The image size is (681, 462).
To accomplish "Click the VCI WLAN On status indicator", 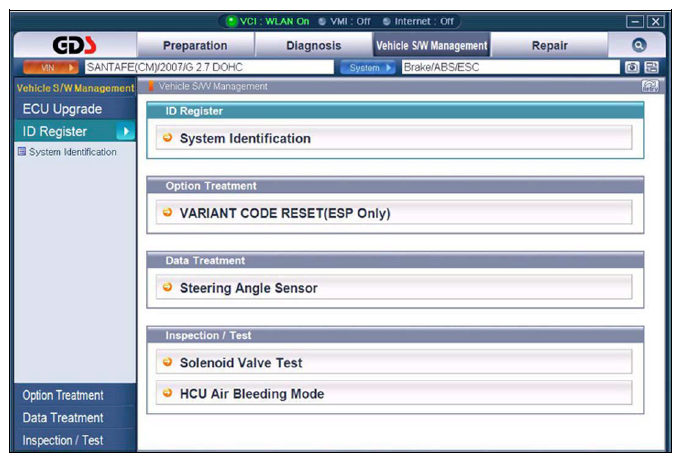I will pyautogui.click(x=268, y=21).
